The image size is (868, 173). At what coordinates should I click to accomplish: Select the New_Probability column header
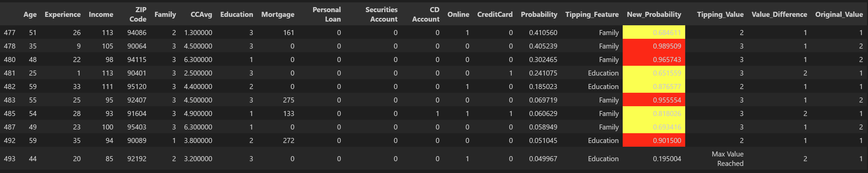(653, 14)
